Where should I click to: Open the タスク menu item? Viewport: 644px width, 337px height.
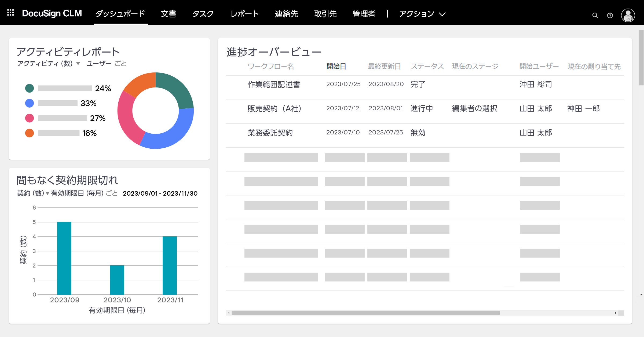point(203,14)
